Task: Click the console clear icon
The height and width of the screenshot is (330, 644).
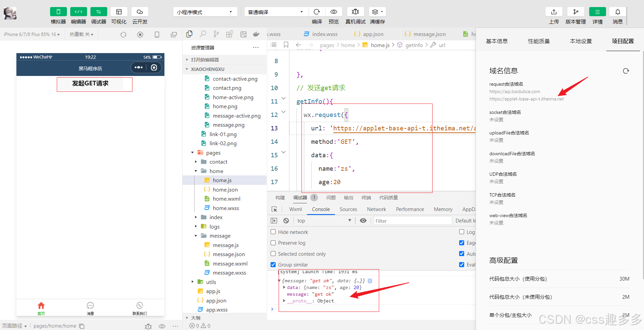Action: pyautogui.click(x=286, y=221)
